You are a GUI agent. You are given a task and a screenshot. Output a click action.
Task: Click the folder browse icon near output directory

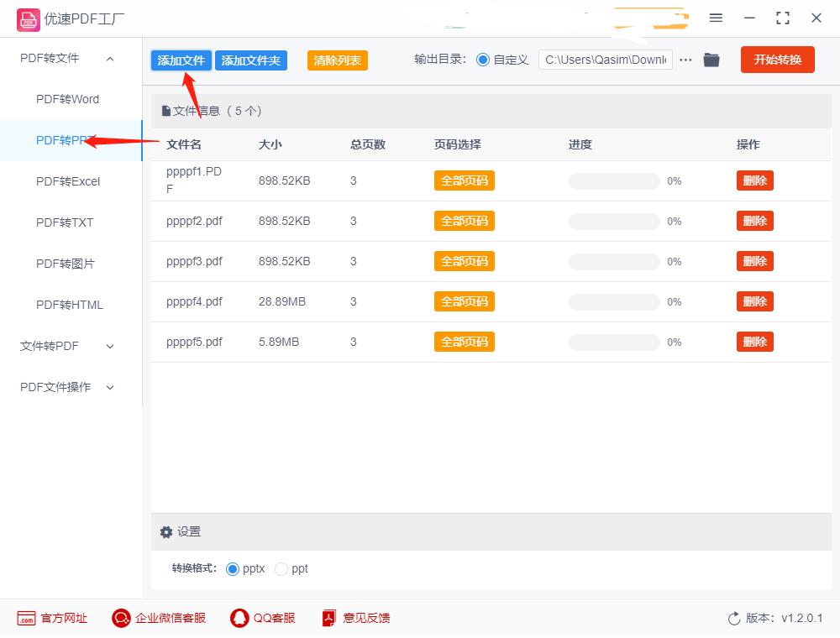coord(711,60)
